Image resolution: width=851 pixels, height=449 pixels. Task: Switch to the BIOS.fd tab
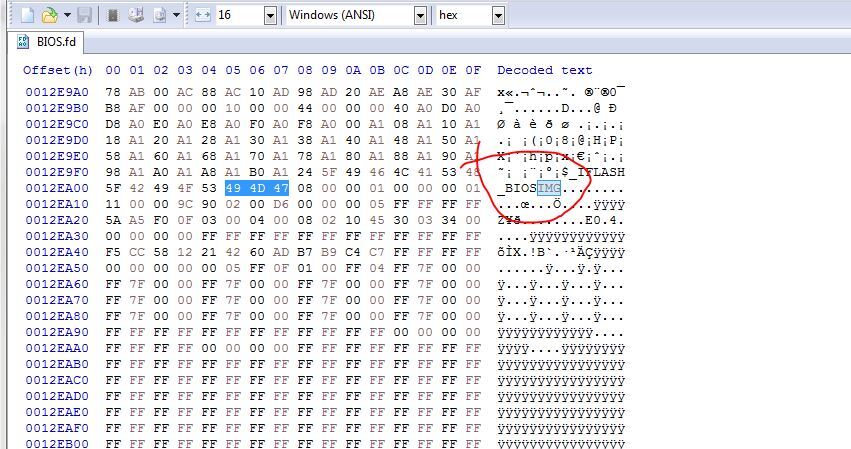coord(47,42)
